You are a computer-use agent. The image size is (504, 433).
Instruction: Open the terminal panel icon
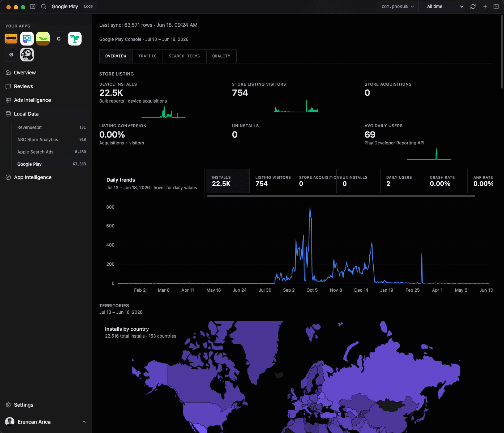[x=496, y=7]
